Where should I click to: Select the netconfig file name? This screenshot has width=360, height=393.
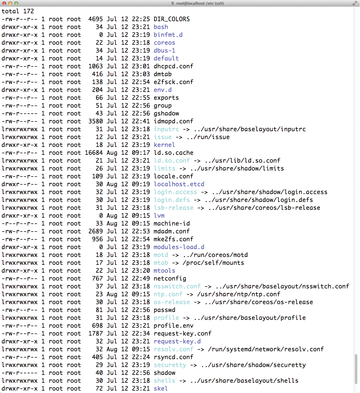(x=170, y=278)
